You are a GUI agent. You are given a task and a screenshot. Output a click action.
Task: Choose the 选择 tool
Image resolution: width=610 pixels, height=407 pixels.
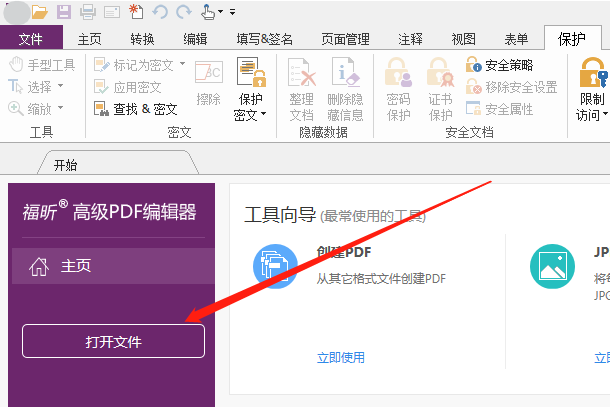click(30, 86)
